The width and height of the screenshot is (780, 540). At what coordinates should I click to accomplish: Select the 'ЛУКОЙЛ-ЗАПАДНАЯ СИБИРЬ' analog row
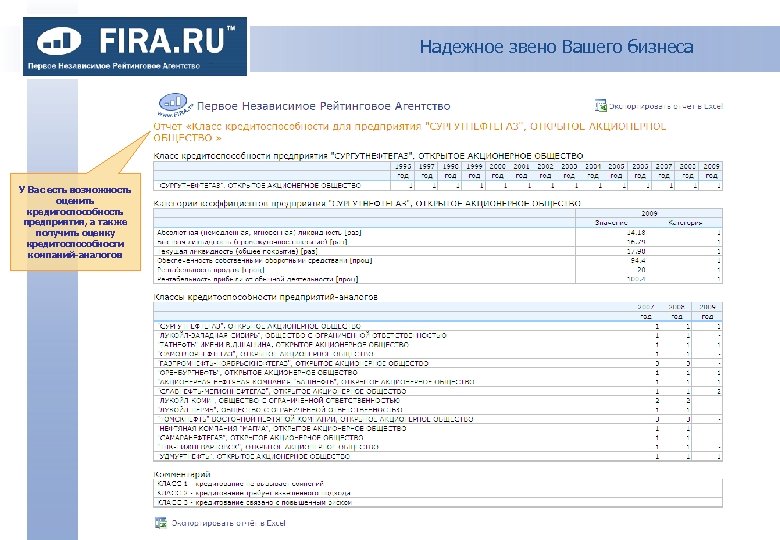click(438, 336)
